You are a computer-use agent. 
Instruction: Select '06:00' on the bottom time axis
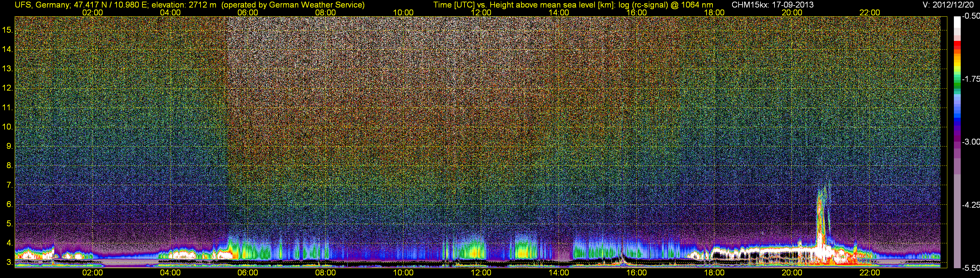point(248,273)
